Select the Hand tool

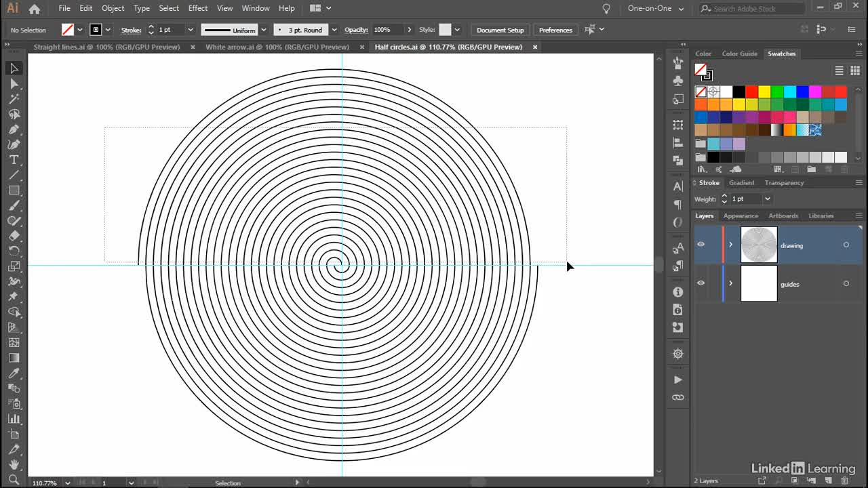coord(14,465)
